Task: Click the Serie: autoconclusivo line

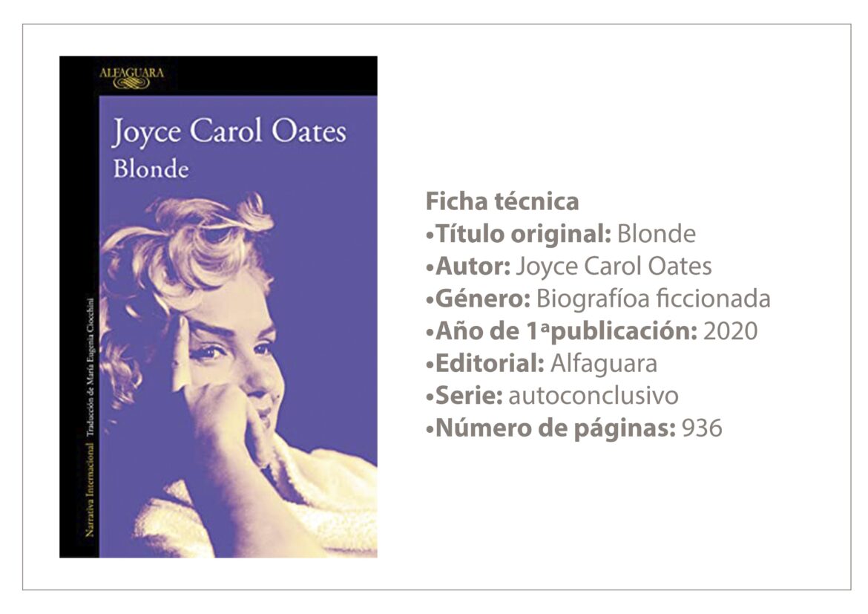Action: pos(552,396)
